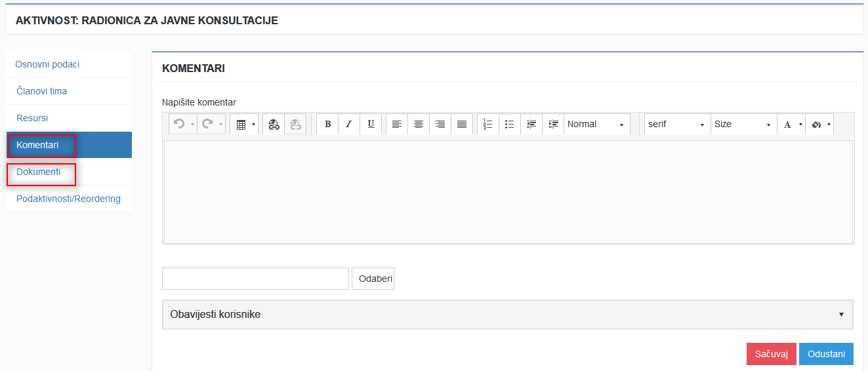This screenshot has height=371, width=868.
Task: Align text to center
Action: (419, 124)
